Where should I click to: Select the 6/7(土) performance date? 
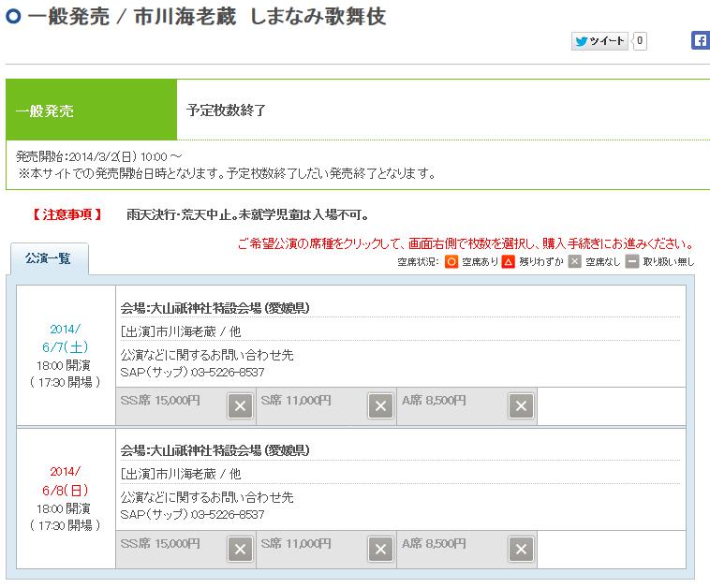pos(66,346)
